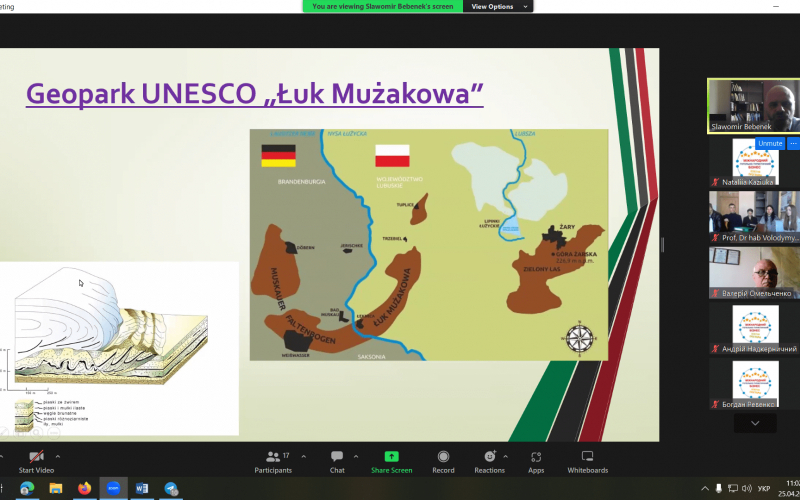Open Telegram from the taskbar
The height and width of the screenshot is (500, 800).
[x=170, y=488]
